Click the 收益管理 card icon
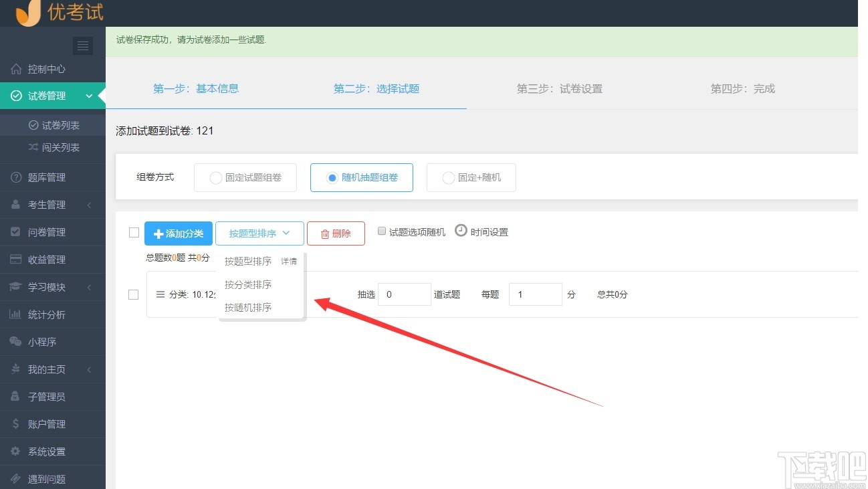Viewport: 868px width, 489px height. pyautogui.click(x=16, y=260)
